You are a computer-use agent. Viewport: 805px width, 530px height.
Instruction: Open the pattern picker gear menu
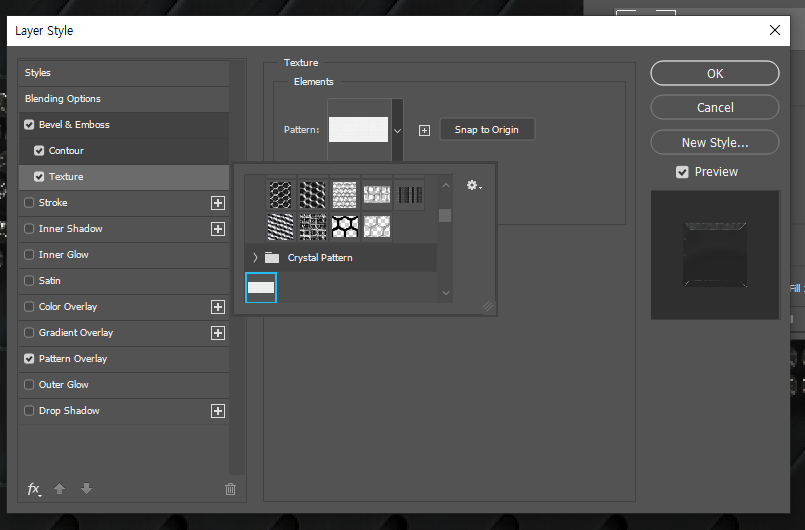pos(474,185)
